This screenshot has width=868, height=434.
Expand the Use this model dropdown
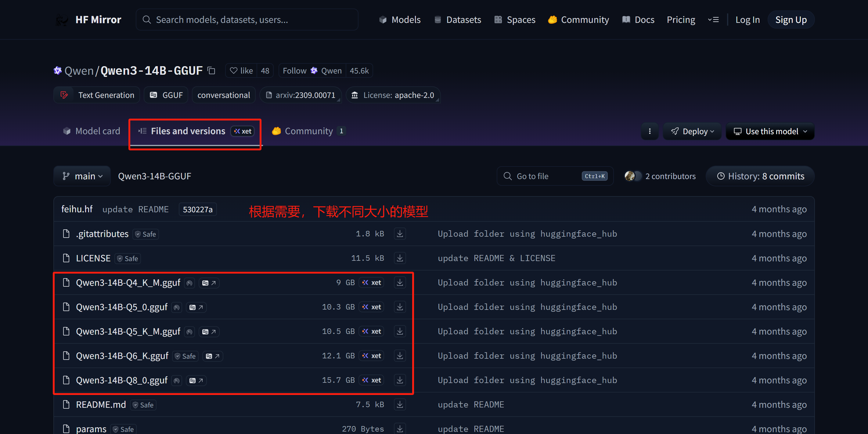pos(770,131)
